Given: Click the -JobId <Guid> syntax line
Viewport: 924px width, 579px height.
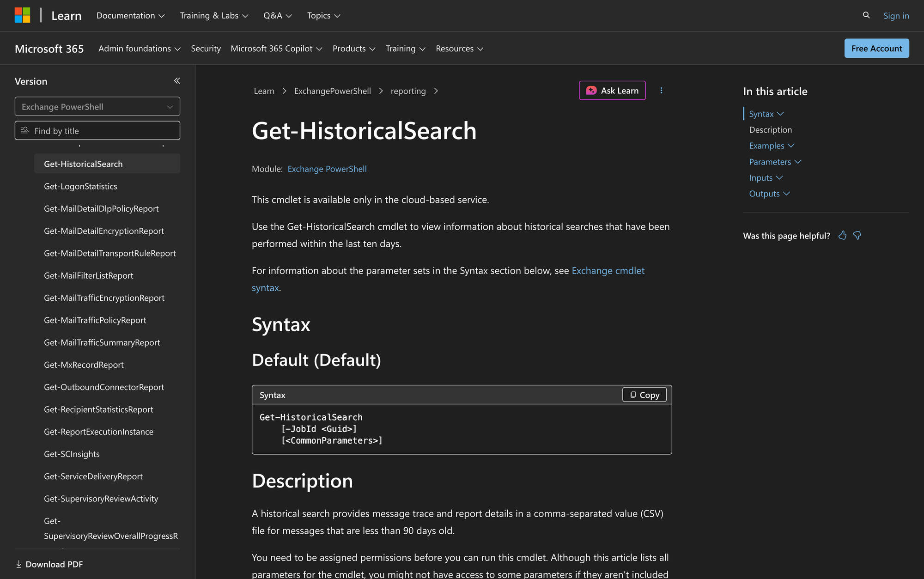Looking at the screenshot, I should (319, 429).
